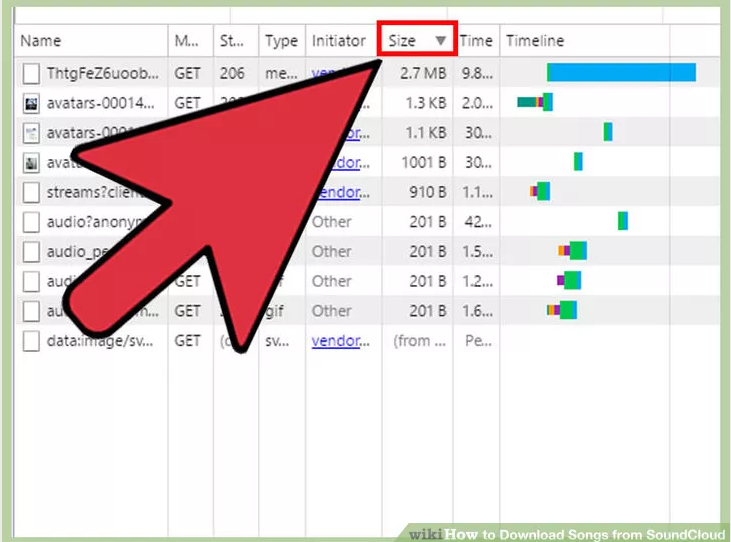
Task: Select the data:image/sv request entry
Action: pyautogui.click(x=100, y=341)
